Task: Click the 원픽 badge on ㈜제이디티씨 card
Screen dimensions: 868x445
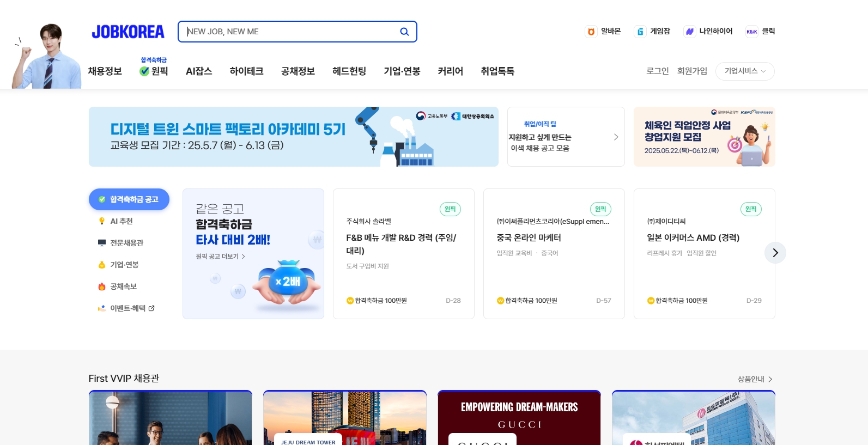Action: (x=751, y=209)
